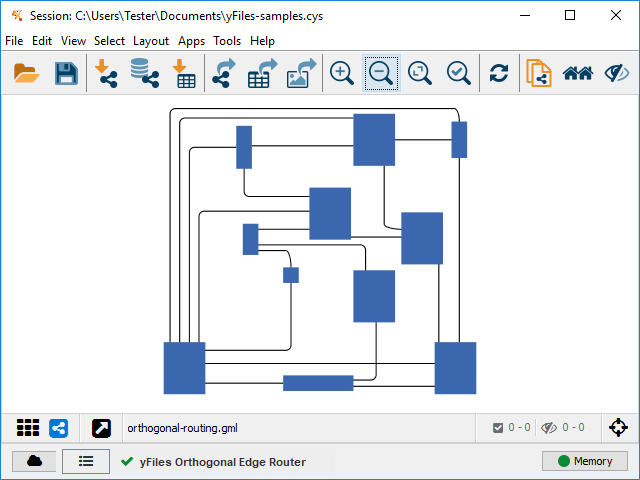Hide selected nodes and edges icon
The width and height of the screenshot is (640, 480).
[617, 73]
